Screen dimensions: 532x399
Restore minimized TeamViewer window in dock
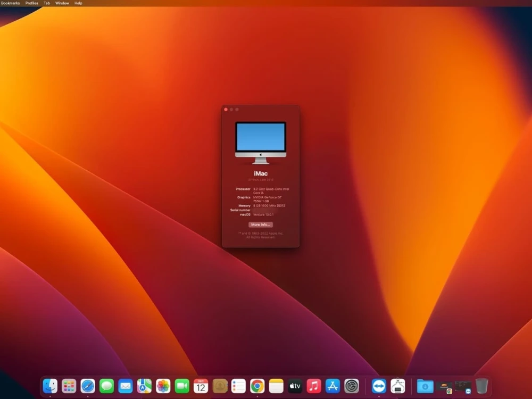463,387
